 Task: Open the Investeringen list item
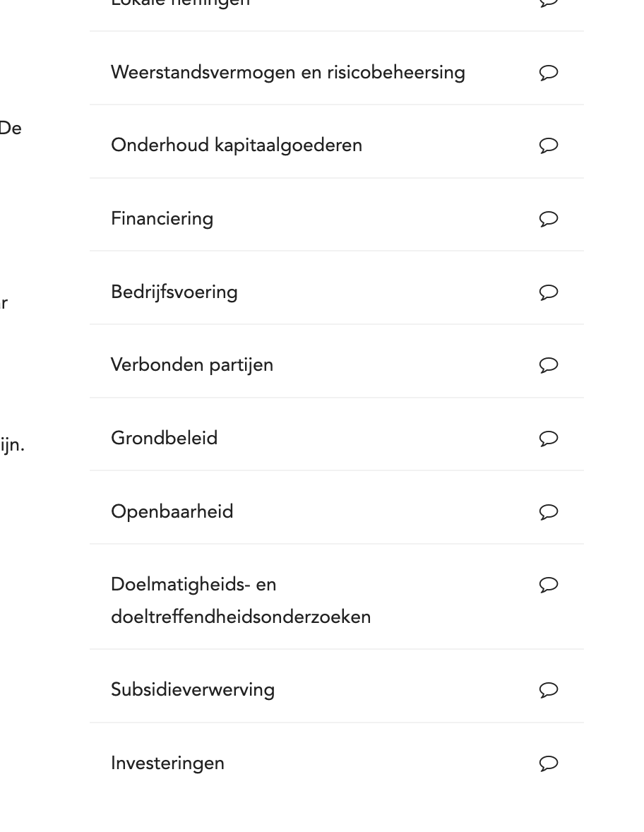coord(167,763)
